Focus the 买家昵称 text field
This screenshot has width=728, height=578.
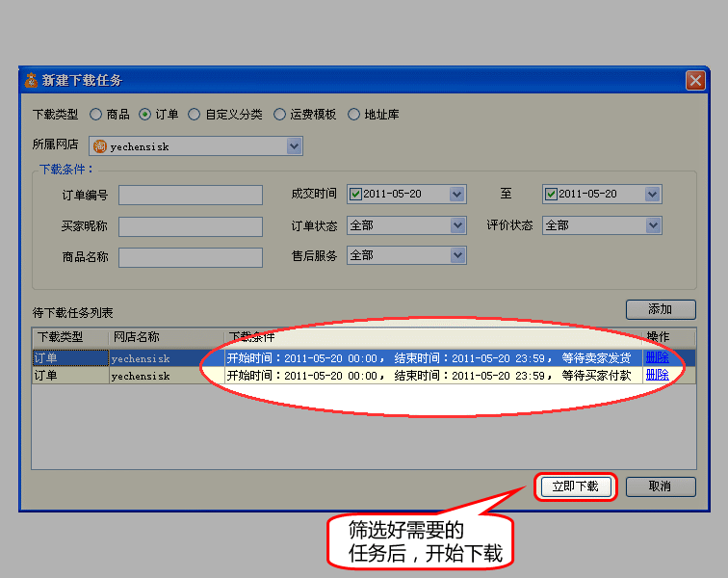[x=191, y=226]
